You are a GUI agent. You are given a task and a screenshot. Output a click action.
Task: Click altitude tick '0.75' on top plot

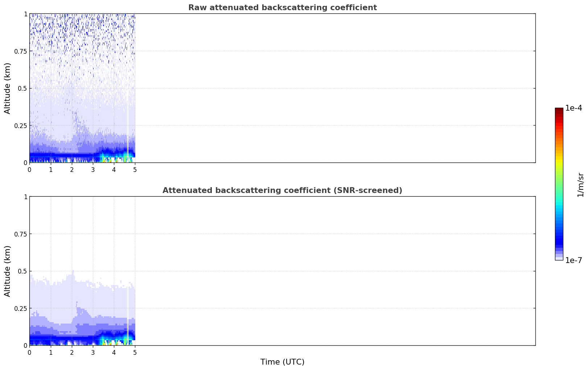click(20, 51)
